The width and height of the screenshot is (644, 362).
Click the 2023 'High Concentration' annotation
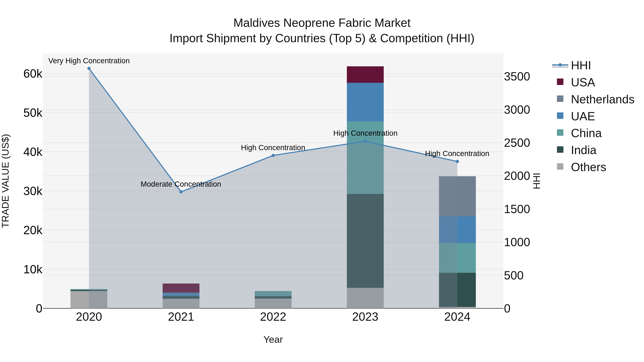(x=365, y=133)
